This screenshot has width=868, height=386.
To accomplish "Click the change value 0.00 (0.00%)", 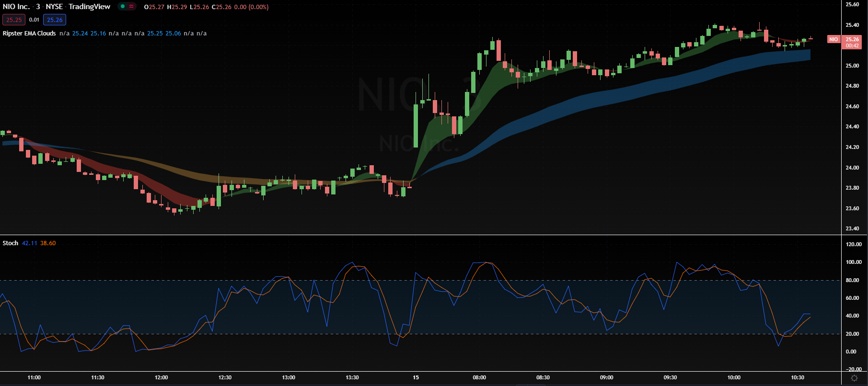I will click(x=251, y=7).
